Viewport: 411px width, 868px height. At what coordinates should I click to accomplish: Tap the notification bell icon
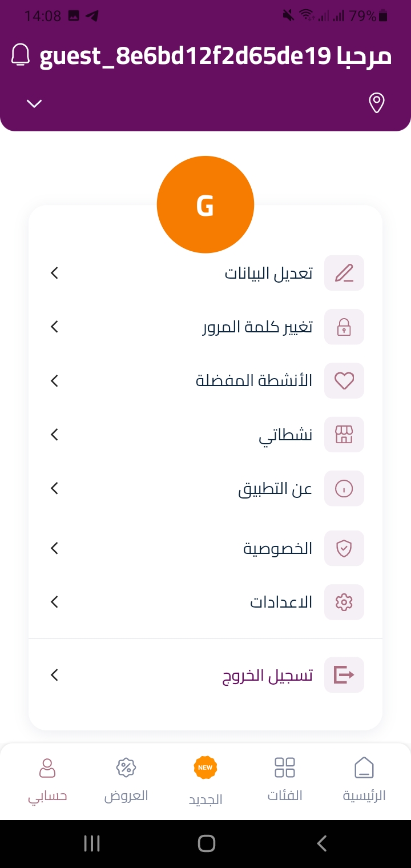21,55
